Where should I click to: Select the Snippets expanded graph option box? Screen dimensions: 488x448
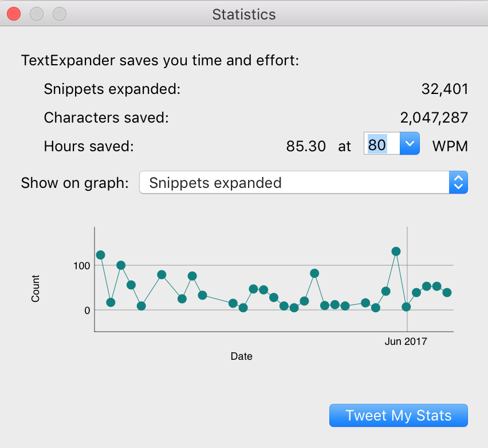304,182
